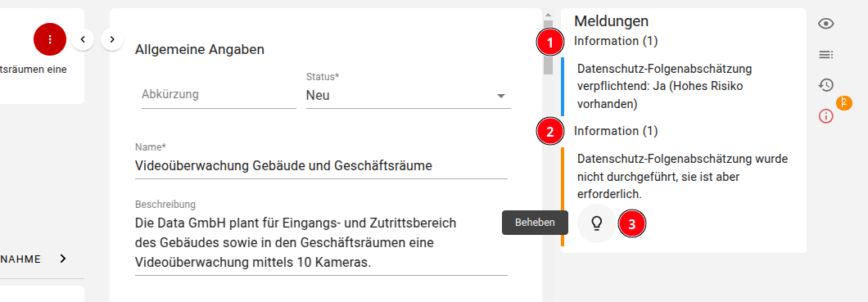Collapse the first Information (1) section
This screenshot has width=868, height=302.
point(616,41)
